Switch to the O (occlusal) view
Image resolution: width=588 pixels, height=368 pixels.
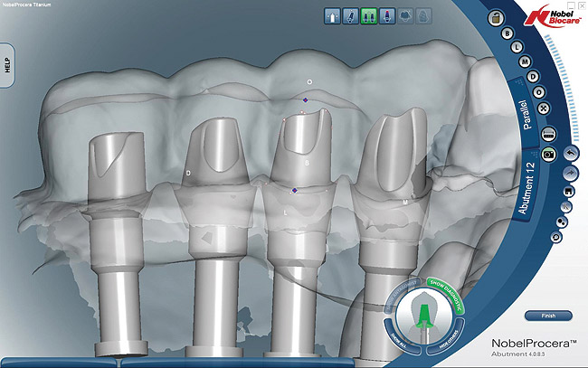539,92
